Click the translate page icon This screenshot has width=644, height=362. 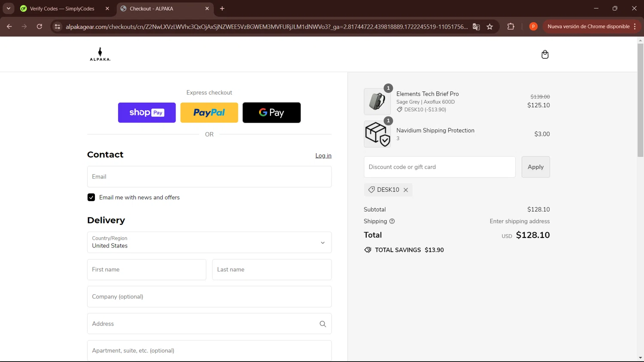click(x=476, y=27)
